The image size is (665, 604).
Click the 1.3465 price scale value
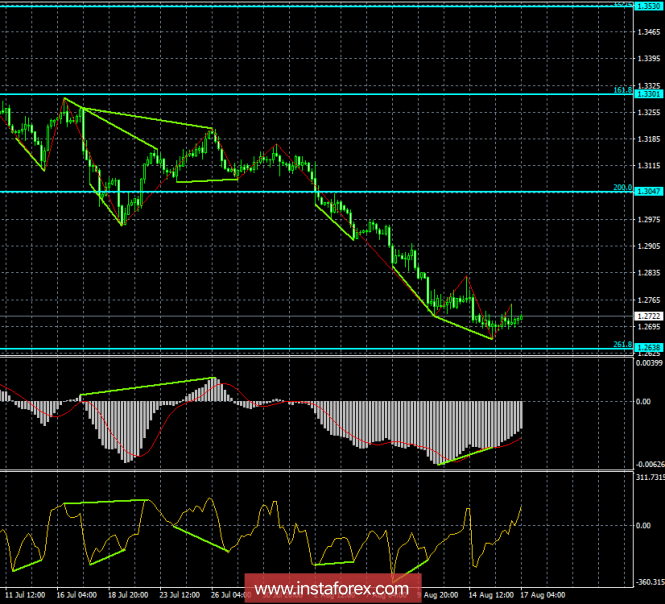[x=649, y=32]
